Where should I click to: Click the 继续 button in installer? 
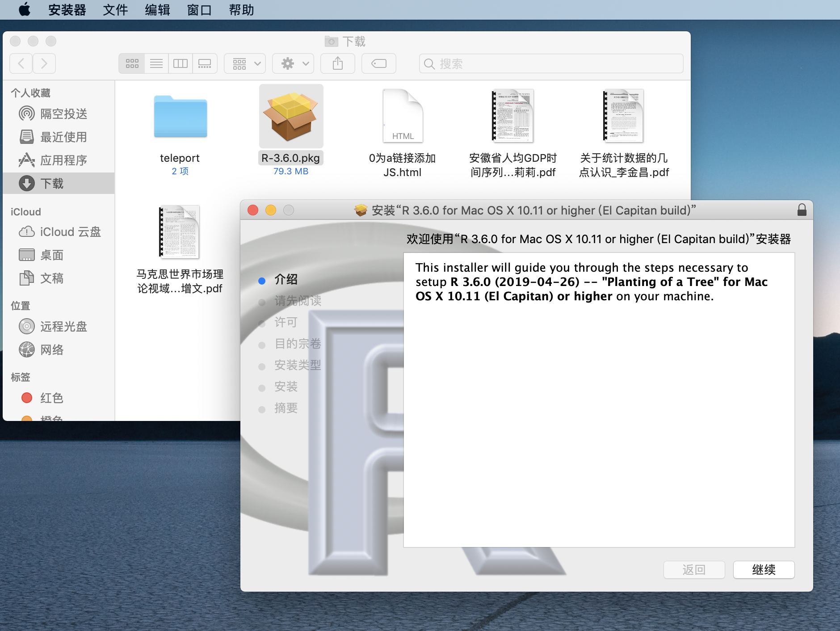[764, 569]
